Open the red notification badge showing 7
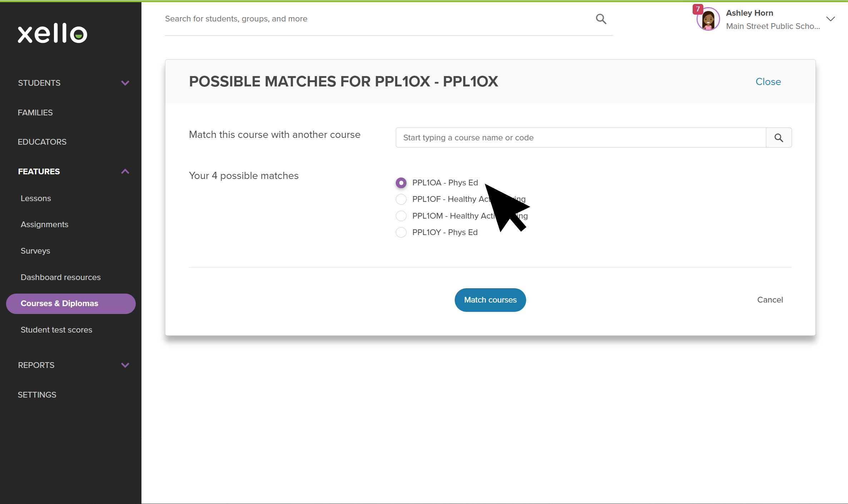 coord(698,9)
